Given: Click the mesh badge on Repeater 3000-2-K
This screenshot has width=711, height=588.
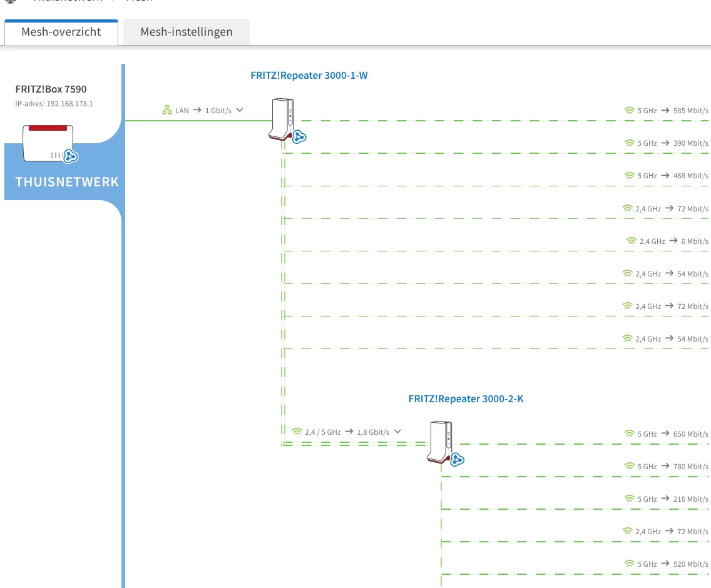Looking at the screenshot, I should [457, 460].
